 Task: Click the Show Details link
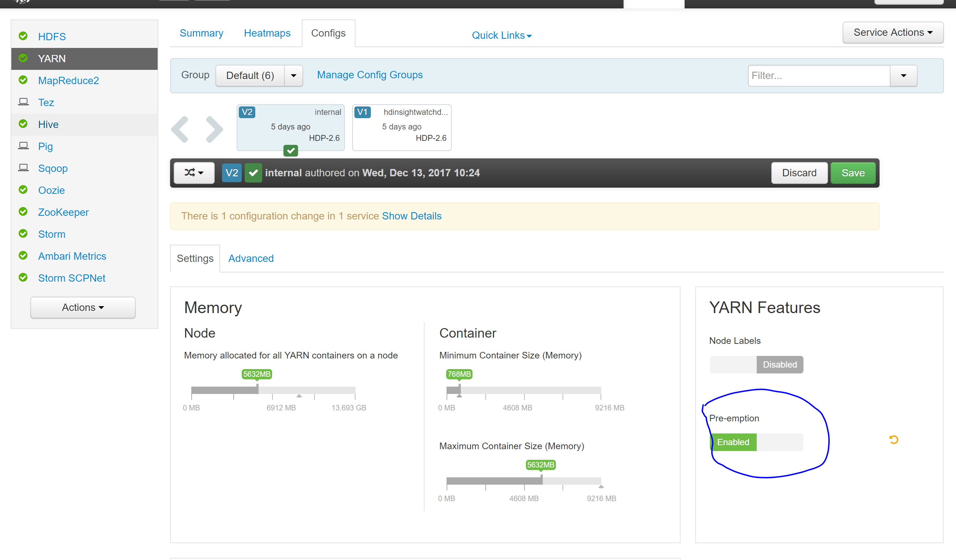[x=411, y=216]
